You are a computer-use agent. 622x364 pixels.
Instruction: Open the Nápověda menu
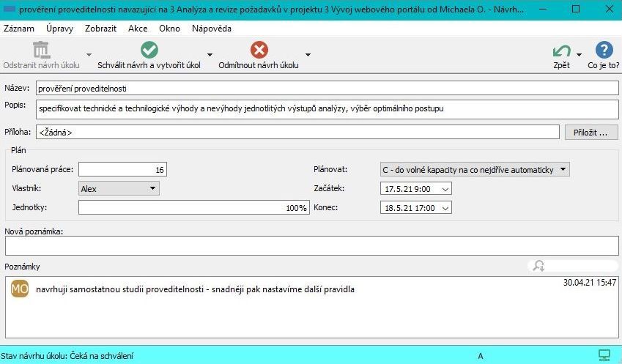(211, 29)
